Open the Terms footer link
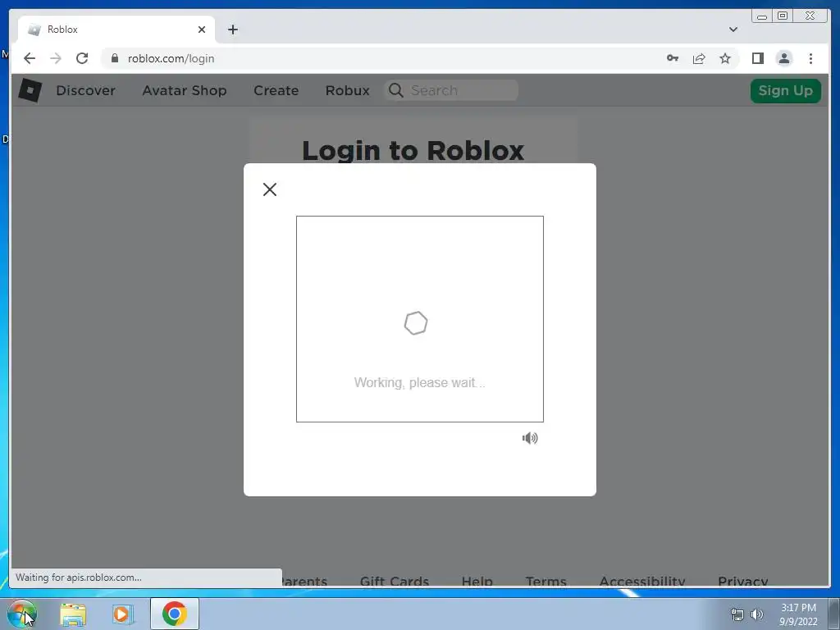 (546, 582)
